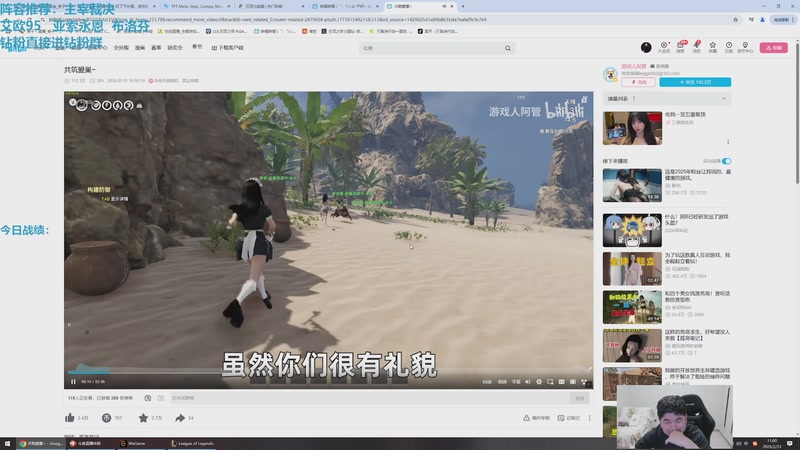Screen dimensions: 800x450
Task: Share the video using the arrow icon
Action: point(180,418)
